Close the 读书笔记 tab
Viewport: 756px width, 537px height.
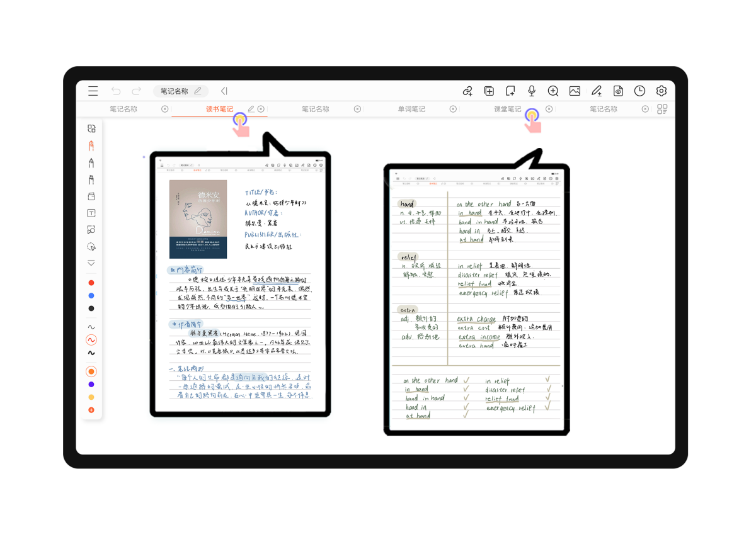coord(261,110)
